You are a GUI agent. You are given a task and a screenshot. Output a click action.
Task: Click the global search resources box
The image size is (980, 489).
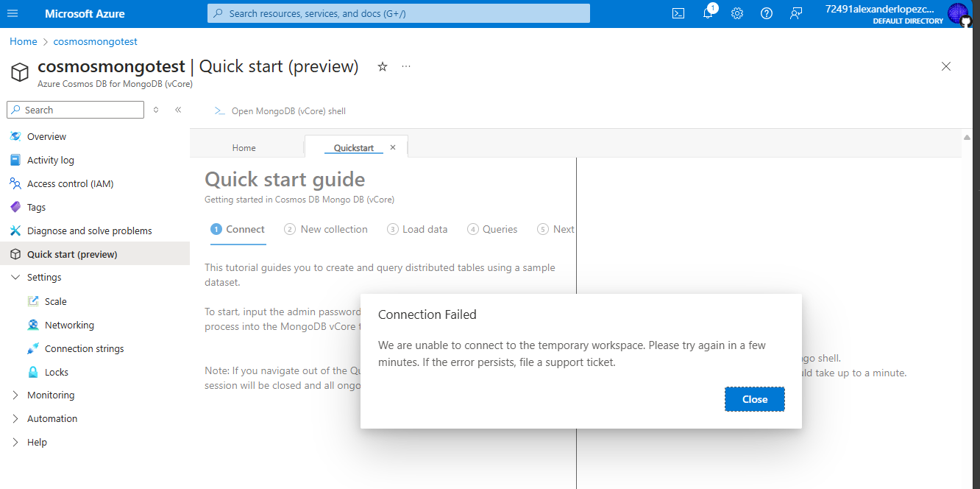click(x=399, y=13)
